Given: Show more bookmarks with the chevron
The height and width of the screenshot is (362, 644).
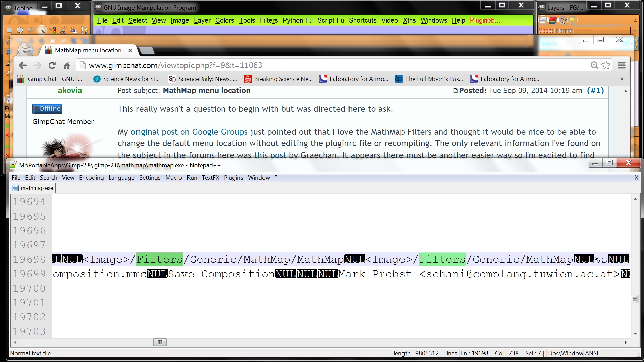Looking at the screenshot, I should coord(622,79).
